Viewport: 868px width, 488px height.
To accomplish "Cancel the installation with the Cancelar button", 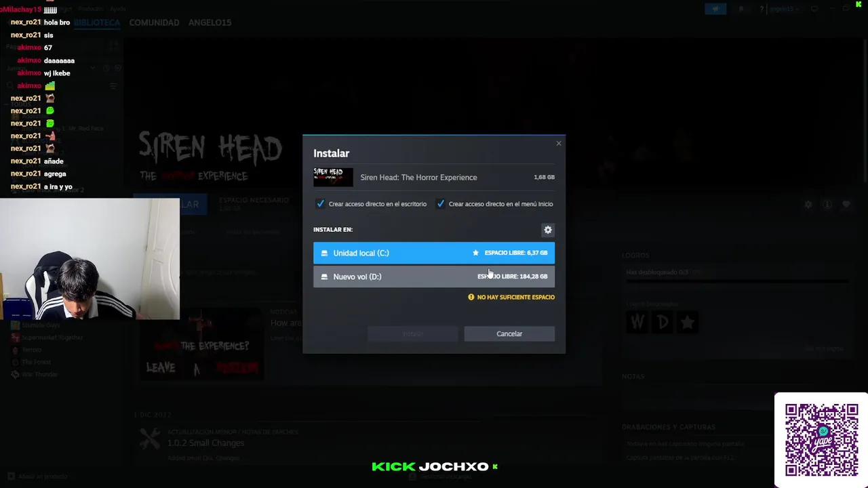I will point(509,333).
